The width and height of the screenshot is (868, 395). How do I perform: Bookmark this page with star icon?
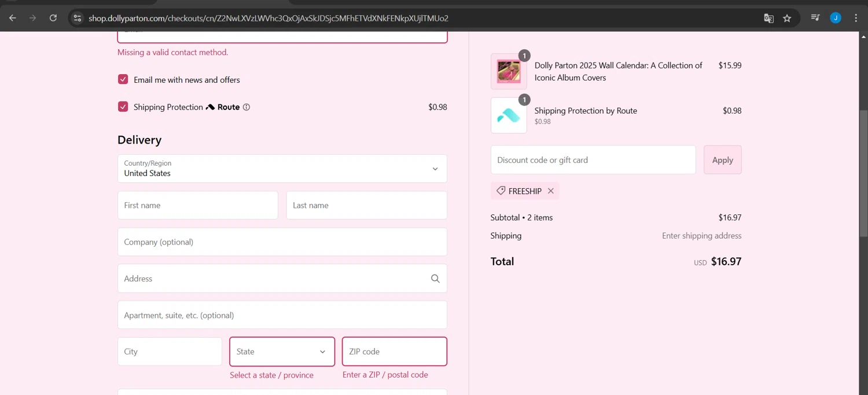[787, 18]
